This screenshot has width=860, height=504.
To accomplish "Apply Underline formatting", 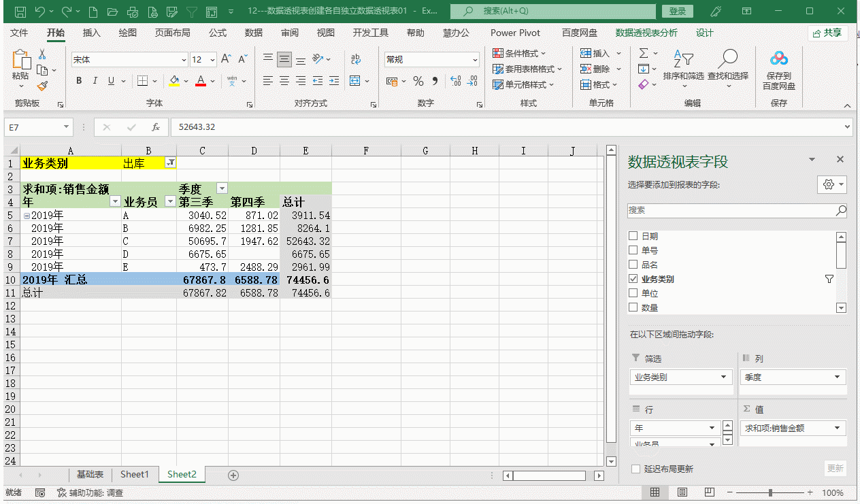I will (111, 81).
